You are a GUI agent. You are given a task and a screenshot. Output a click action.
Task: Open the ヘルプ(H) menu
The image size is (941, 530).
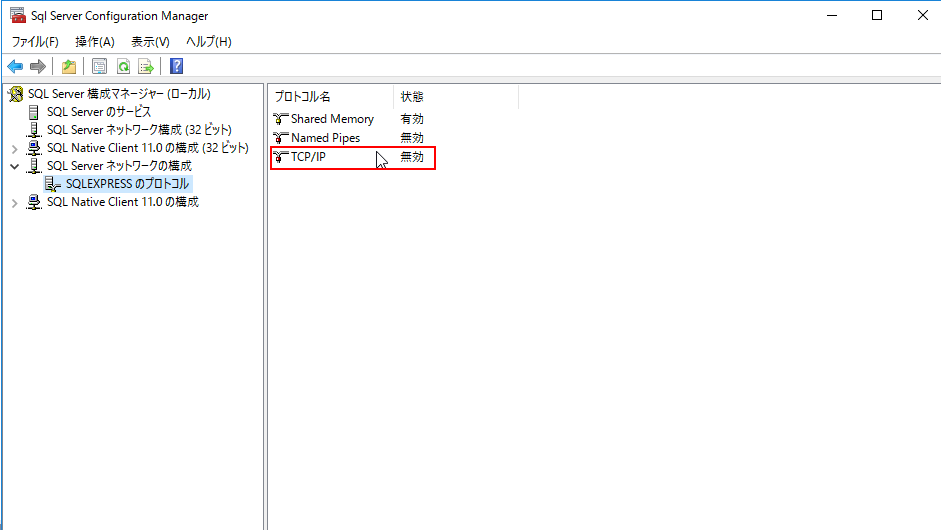tap(208, 42)
